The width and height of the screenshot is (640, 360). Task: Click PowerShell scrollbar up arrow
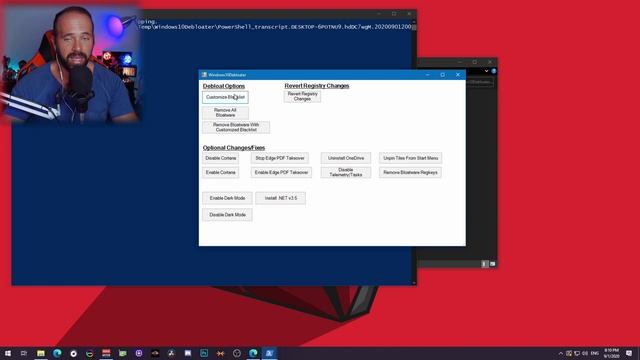point(414,22)
